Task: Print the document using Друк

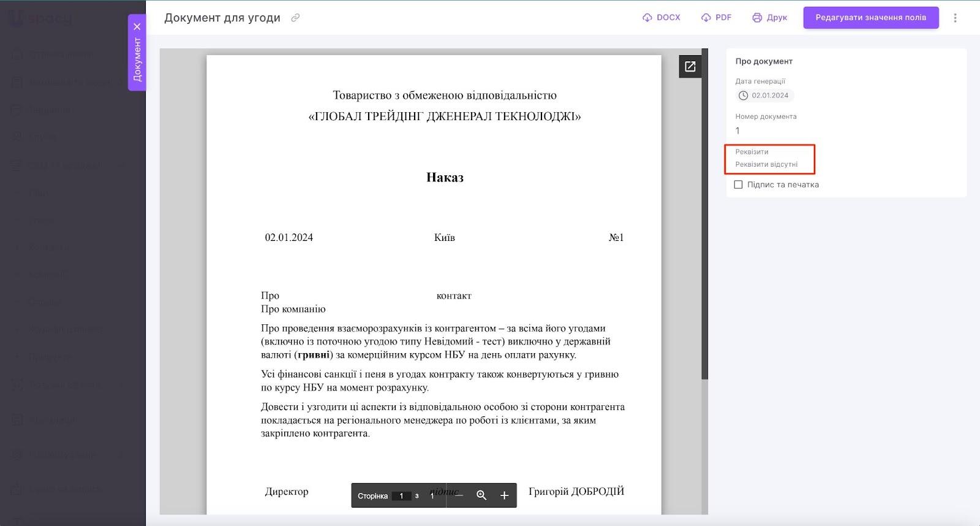Action: 769,17
